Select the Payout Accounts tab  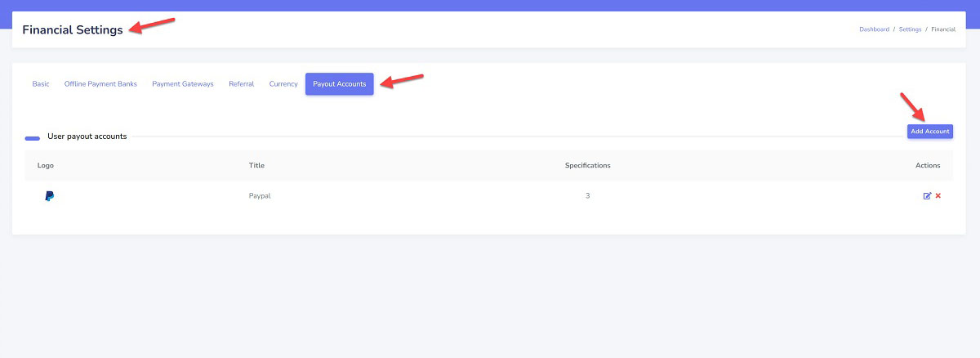(340, 84)
